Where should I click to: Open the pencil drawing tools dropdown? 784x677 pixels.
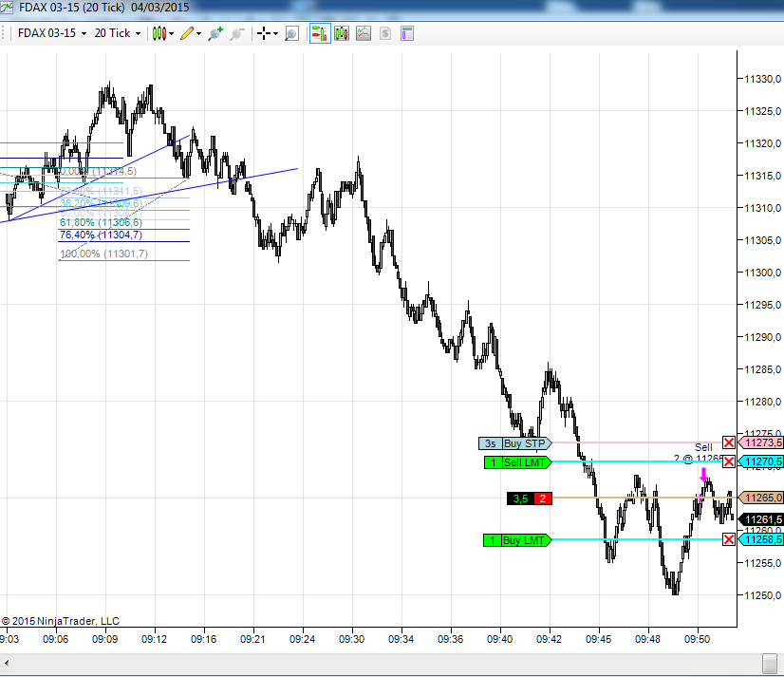point(191,33)
